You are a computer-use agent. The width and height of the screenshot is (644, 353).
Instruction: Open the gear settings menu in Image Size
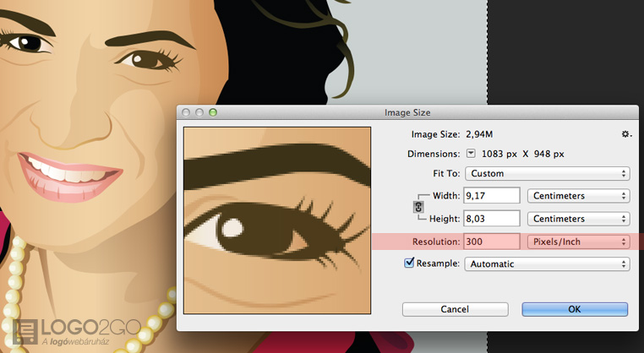[625, 134]
